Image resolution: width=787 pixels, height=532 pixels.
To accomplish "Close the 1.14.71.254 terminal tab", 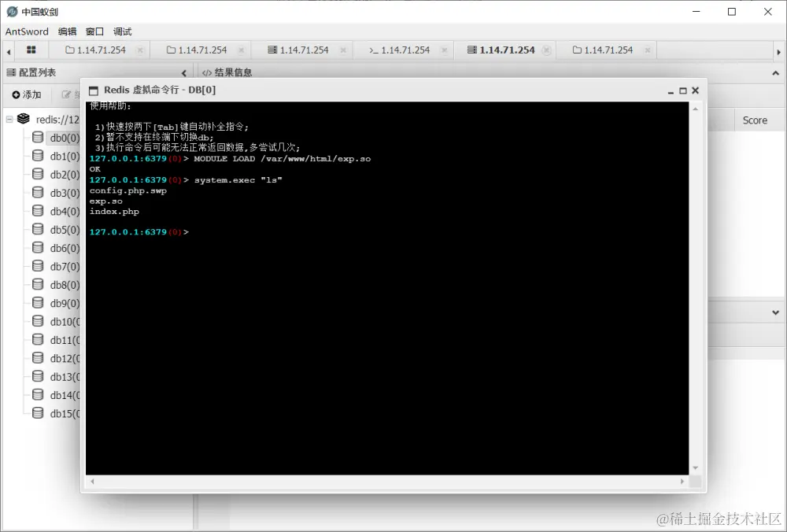I will [x=444, y=50].
